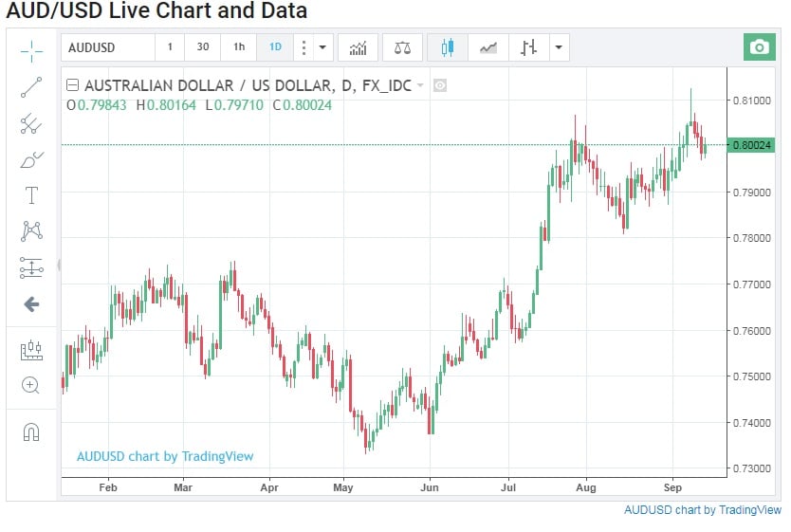Select the 30 minute interval
The height and width of the screenshot is (532, 791).
(x=203, y=47)
